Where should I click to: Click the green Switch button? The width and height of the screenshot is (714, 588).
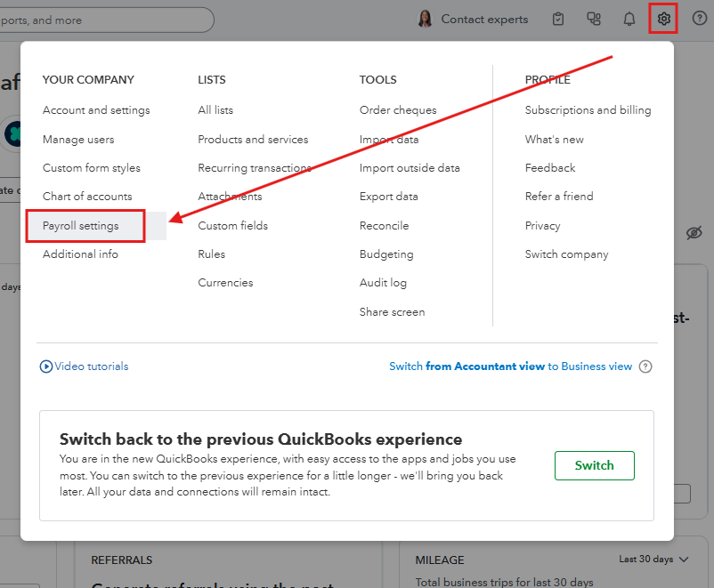click(594, 465)
